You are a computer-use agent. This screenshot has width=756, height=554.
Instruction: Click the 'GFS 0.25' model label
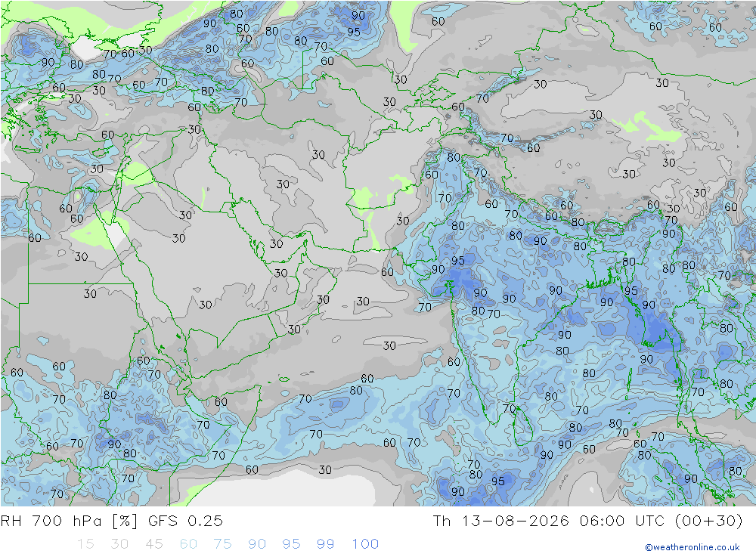tap(186, 522)
